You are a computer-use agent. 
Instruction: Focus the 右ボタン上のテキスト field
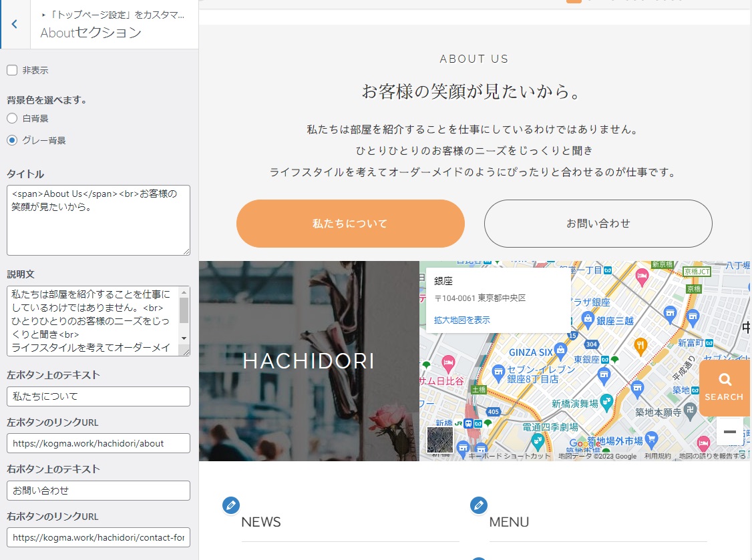[x=98, y=491]
